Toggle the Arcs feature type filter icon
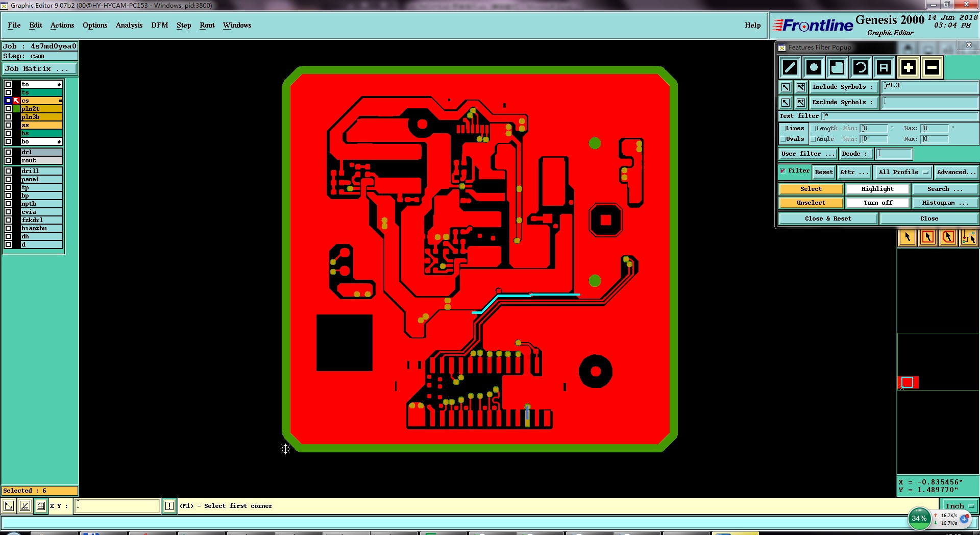 click(x=861, y=67)
